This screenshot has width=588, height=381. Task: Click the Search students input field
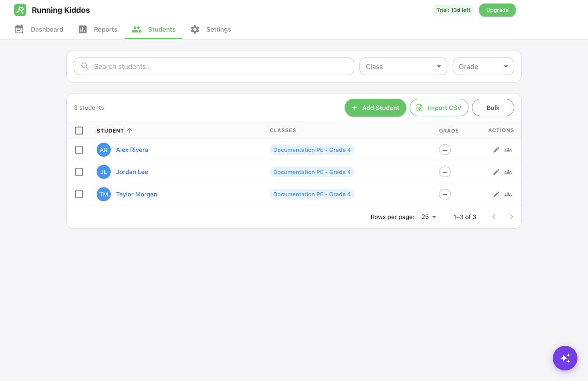point(214,66)
